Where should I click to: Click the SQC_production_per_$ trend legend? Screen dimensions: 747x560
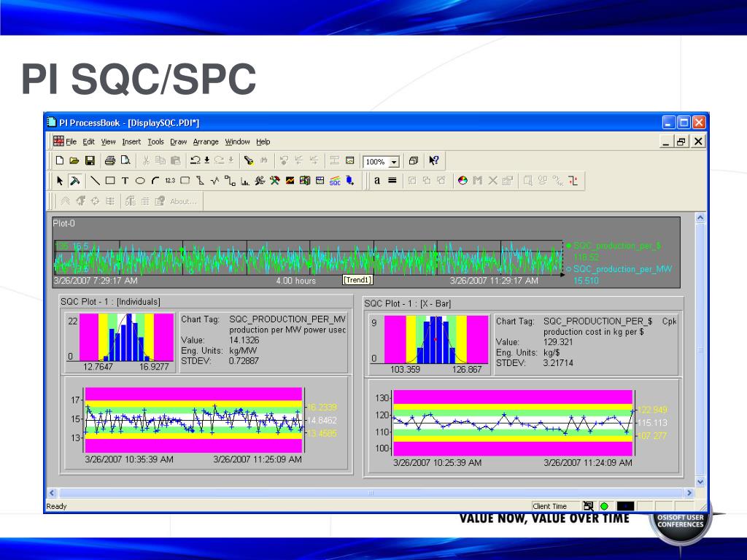coord(617,246)
